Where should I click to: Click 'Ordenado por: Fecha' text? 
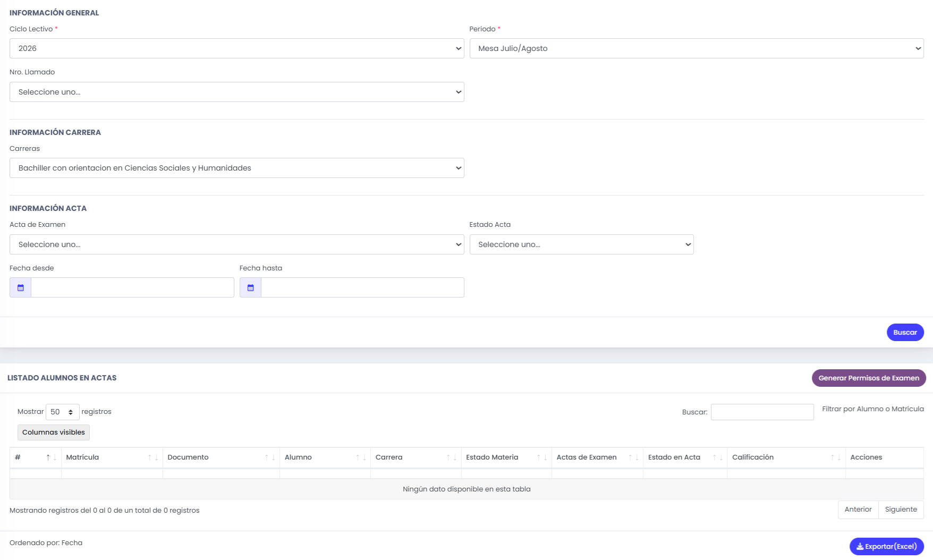(46, 543)
